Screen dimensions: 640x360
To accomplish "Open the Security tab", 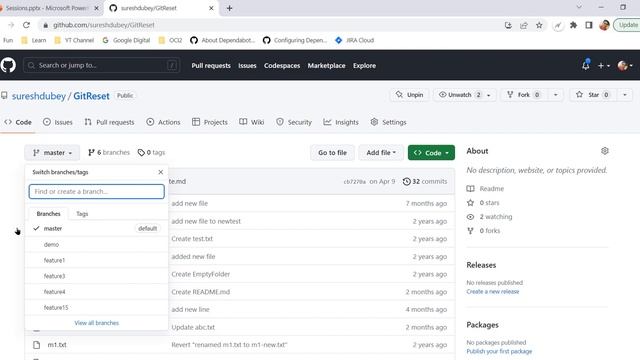I will [294, 122].
